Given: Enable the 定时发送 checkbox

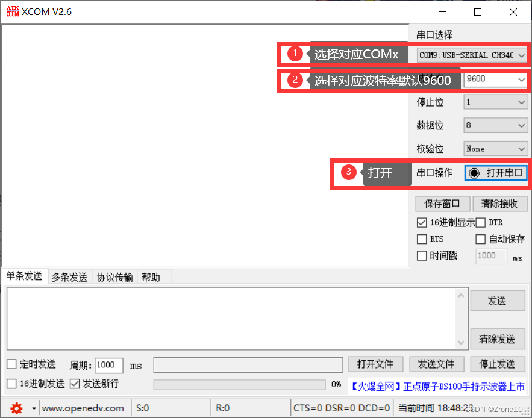Looking at the screenshot, I should (x=10, y=364).
